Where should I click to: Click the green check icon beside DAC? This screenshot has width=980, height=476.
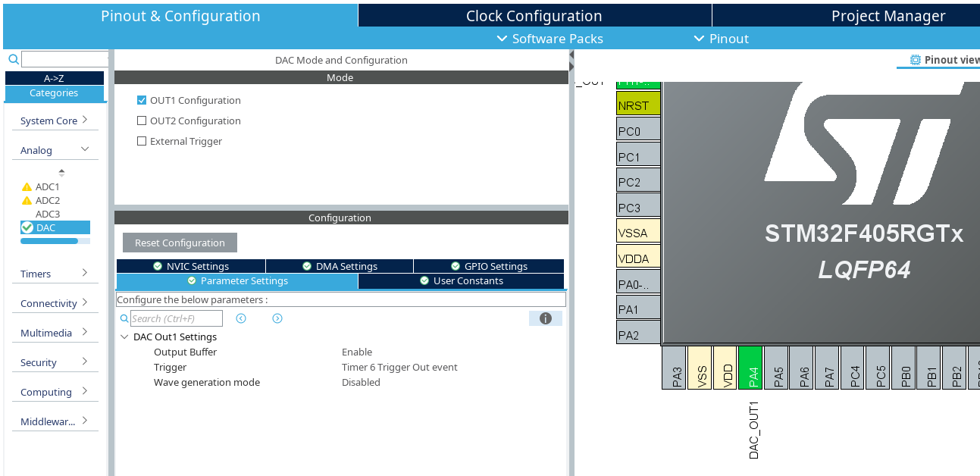click(27, 227)
